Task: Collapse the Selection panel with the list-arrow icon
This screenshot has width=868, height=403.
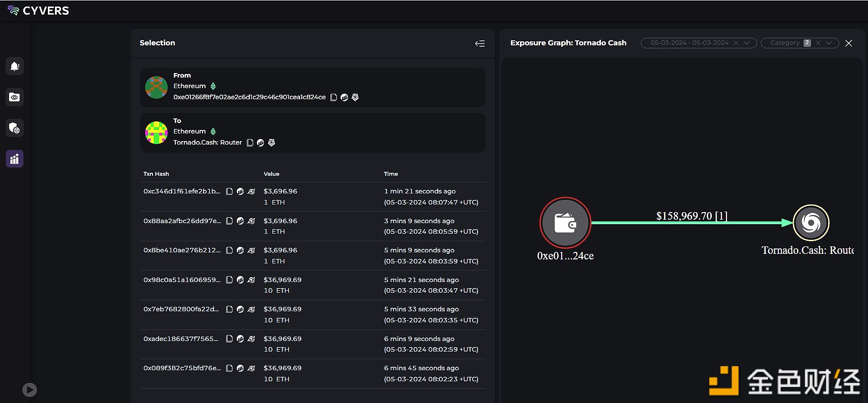Action: pyautogui.click(x=480, y=43)
